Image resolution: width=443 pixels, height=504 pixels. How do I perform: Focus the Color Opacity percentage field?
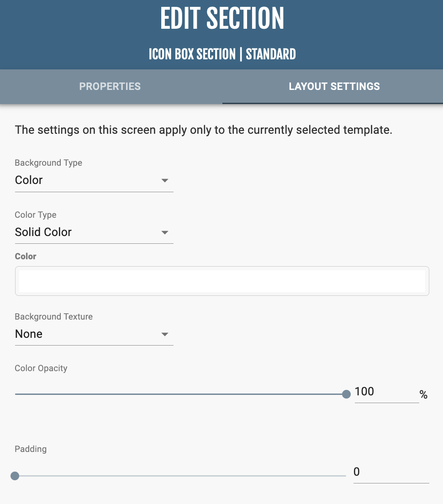click(x=386, y=392)
